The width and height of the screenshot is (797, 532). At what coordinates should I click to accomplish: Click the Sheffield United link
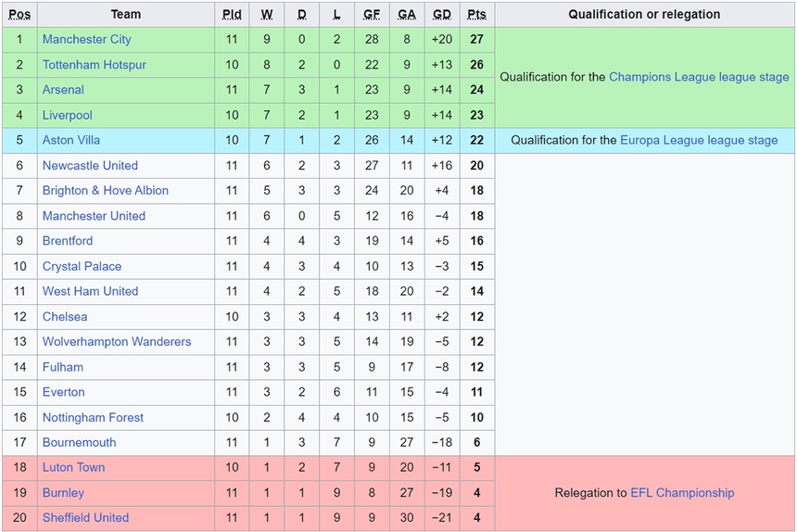coord(85,517)
